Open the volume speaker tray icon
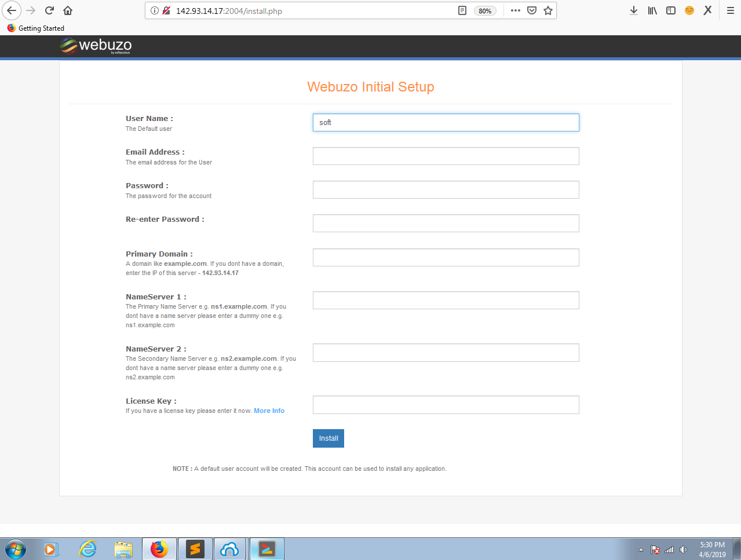Screen dimensions: 741x560 coord(683,550)
